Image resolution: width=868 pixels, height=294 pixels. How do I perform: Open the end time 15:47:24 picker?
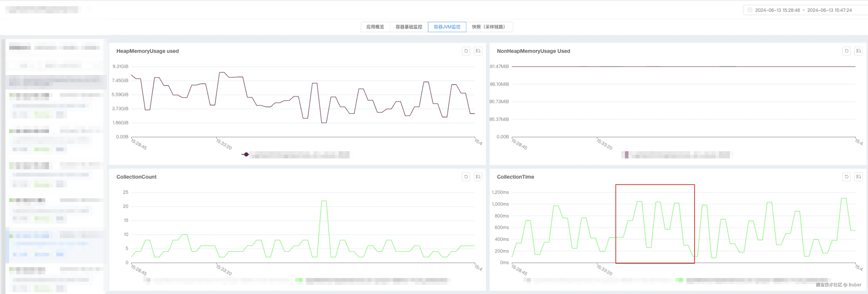(829, 10)
